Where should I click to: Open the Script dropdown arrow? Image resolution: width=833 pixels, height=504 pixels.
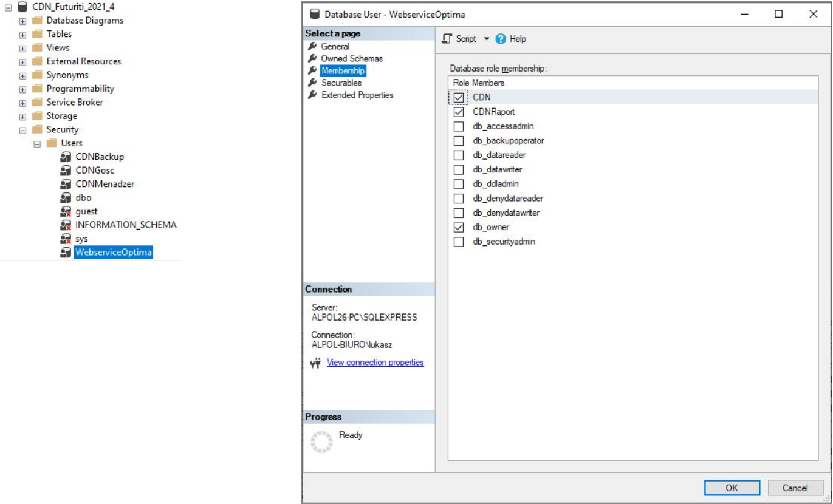pyautogui.click(x=486, y=39)
